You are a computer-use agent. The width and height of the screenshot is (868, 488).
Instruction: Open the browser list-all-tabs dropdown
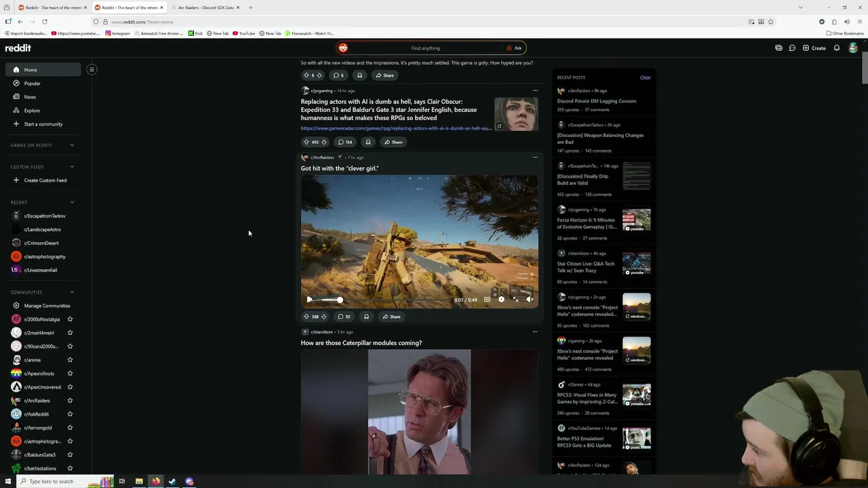pos(801,7)
